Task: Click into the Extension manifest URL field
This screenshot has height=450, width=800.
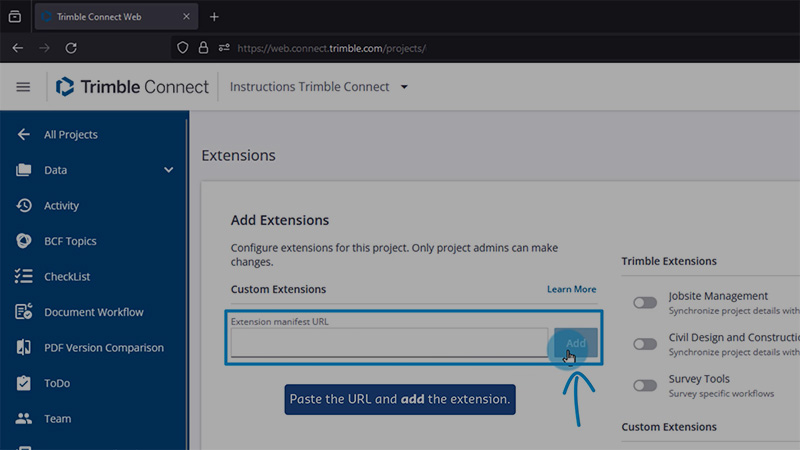Action: 389,342
